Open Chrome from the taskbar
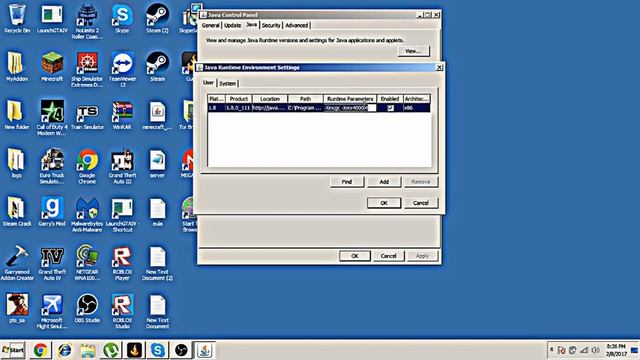640x360 pixels. [x=40, y=350]
